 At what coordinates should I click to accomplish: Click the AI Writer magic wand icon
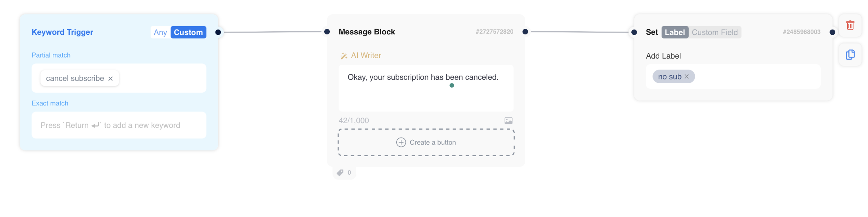tap(343, 56)
